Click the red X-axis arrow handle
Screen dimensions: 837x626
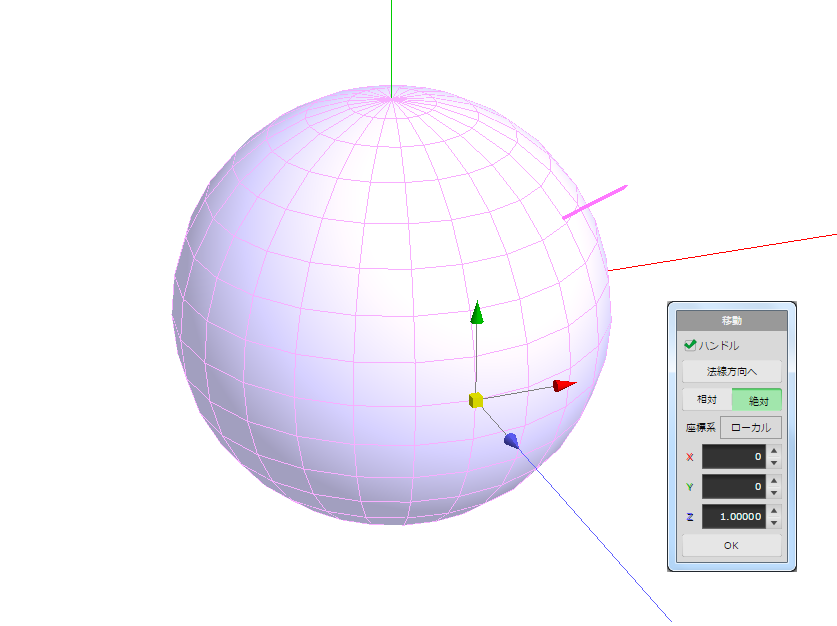(564, 386)
